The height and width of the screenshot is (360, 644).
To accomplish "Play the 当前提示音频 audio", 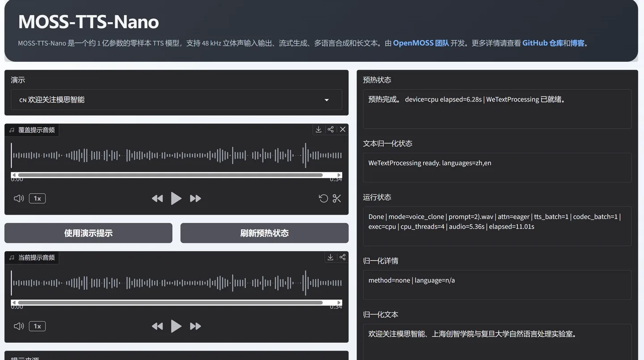I will [176, 326].
